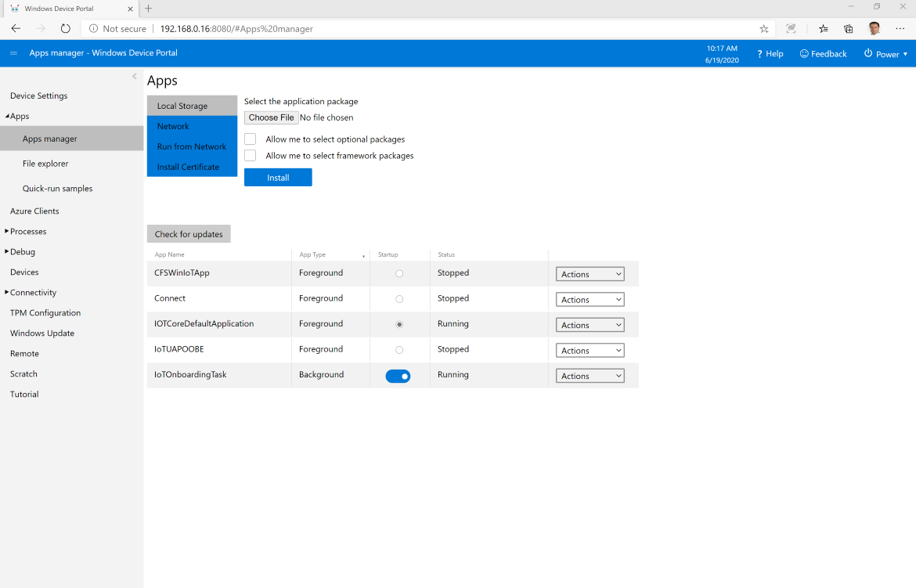This screenshot has height=588, width=916.
Task: Reload the page with the refresh icon
Action: pyautogui.click(x=66, y=29)
